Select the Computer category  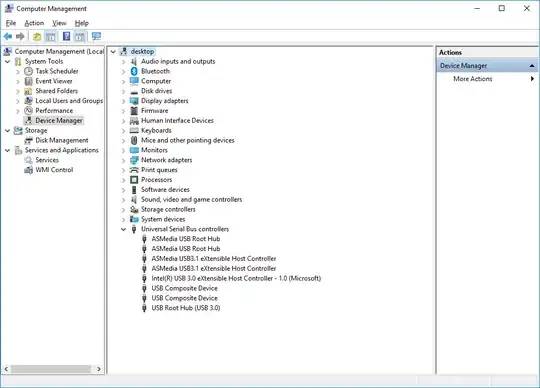(x=156, y=81)
